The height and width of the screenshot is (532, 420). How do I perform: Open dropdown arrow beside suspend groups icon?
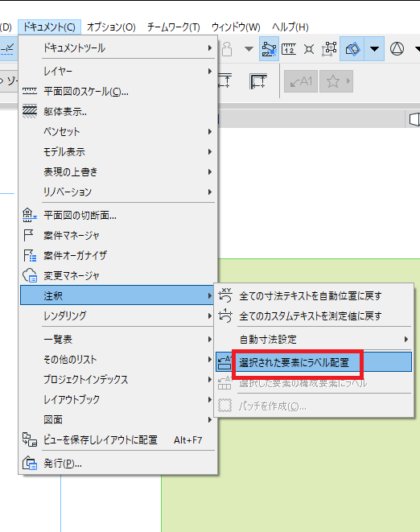click(249, 49)
